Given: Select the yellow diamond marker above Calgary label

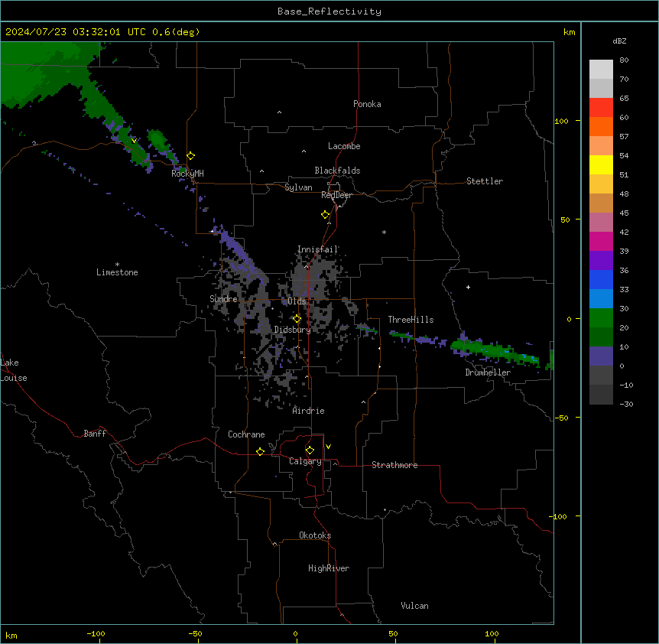Looking at the screenshot, I should click(310, 450).
